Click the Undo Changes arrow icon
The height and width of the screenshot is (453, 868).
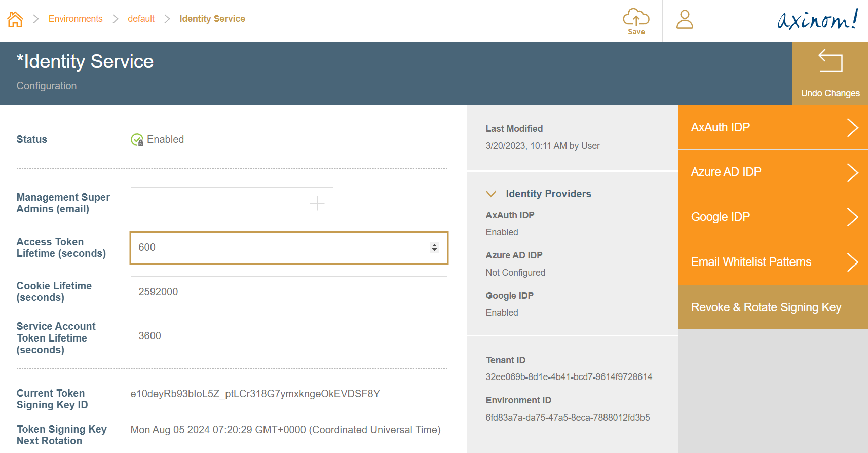[830, 61]
